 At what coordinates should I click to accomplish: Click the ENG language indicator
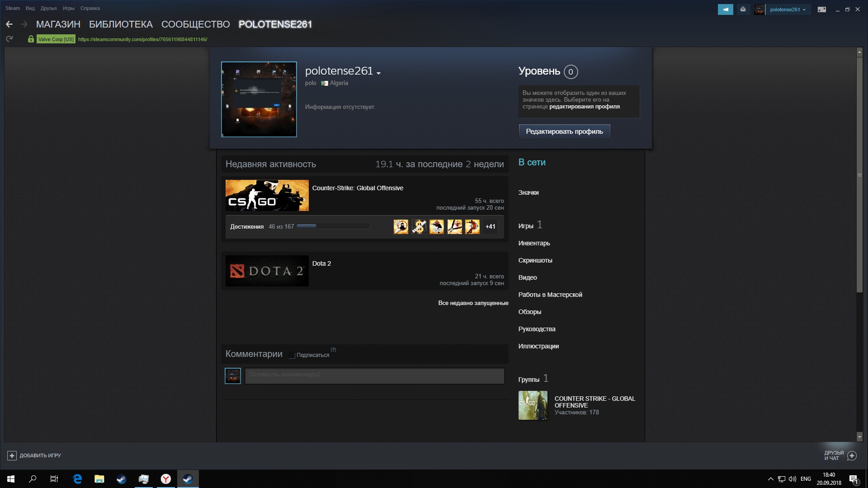tap(806, 479)
